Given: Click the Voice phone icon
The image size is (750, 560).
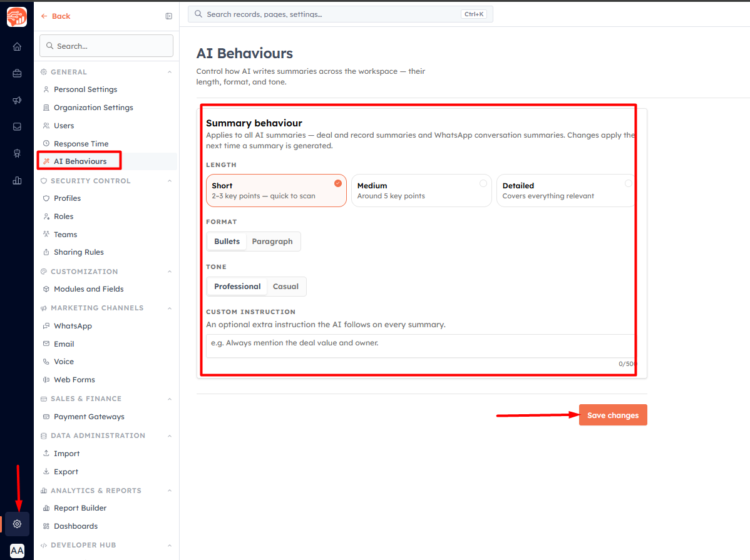Looking at the screenshot, I should click(x=46, y=362).
